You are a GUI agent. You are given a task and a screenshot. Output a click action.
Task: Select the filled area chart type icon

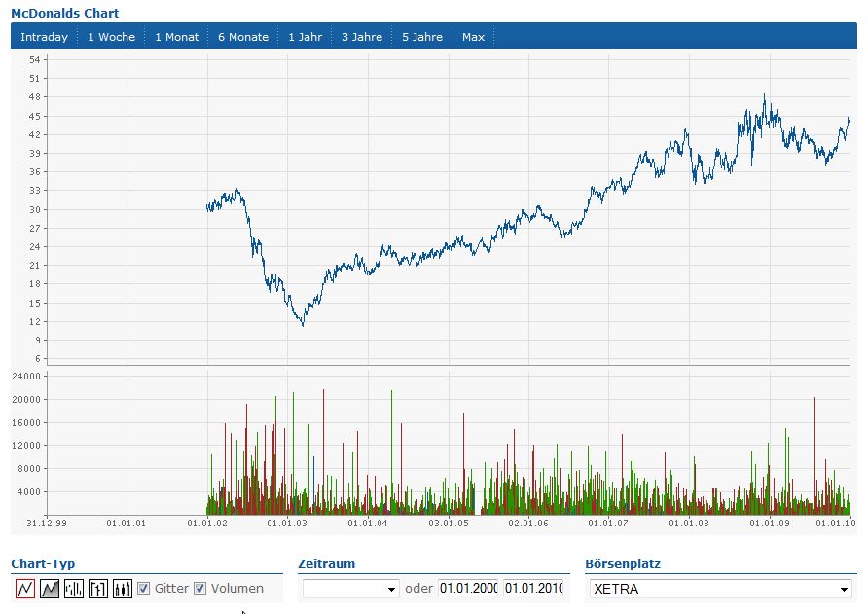[x=50, y=588]
